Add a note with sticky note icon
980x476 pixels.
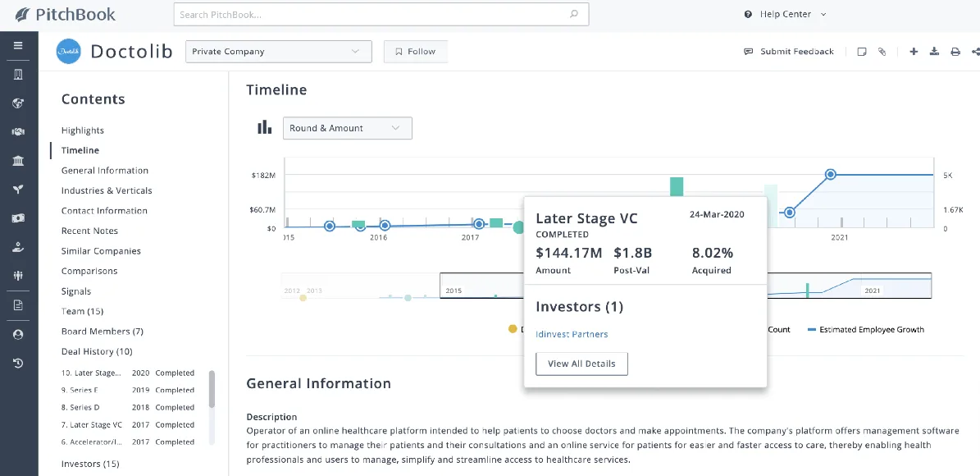tap(862, 51)
